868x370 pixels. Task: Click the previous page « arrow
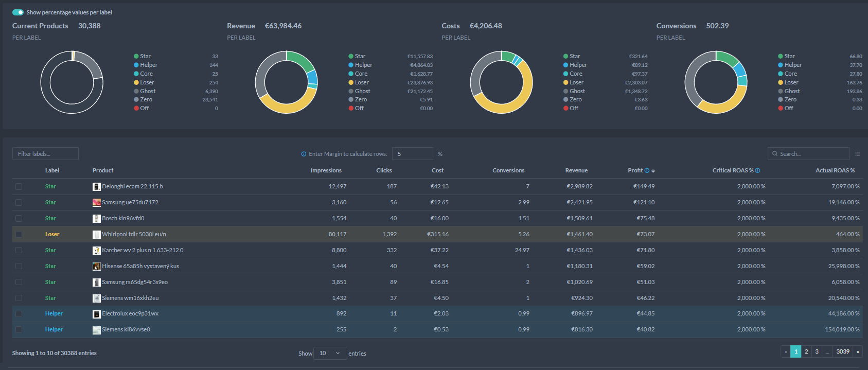click(786, 351)
